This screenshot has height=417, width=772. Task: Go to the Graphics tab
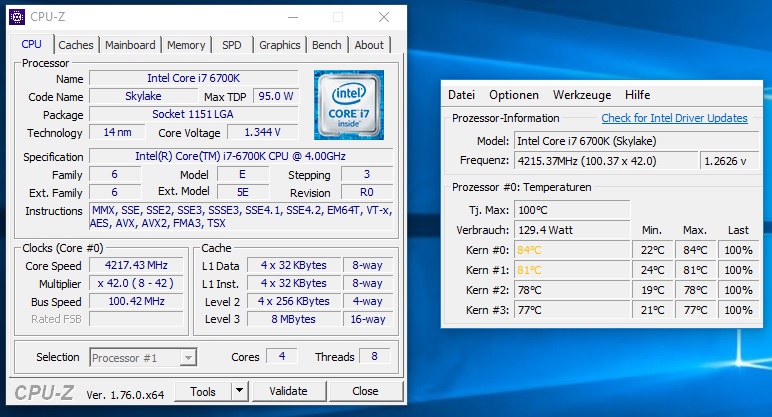(x=280, y=45)
